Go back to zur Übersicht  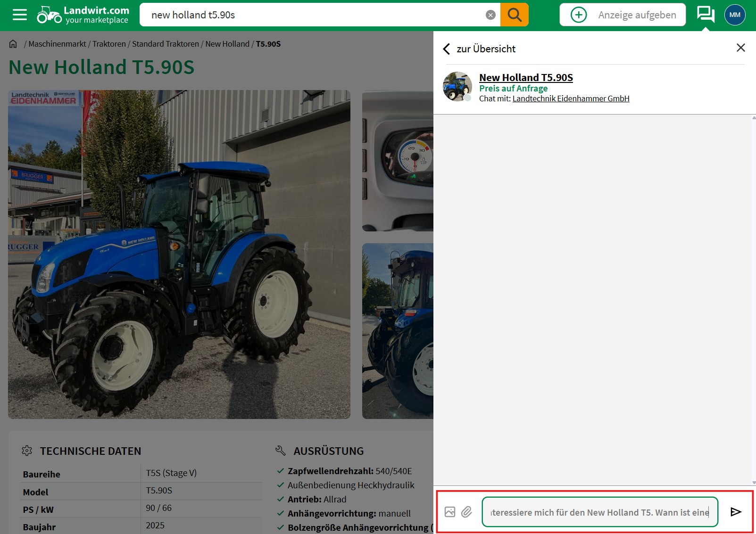[479, 49]
